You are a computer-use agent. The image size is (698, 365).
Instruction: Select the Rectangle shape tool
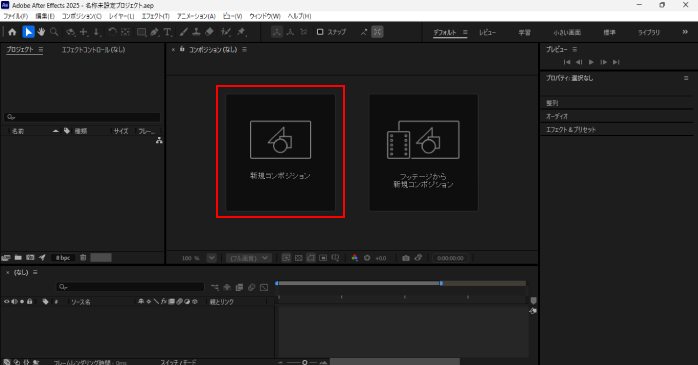tap(142, 32)
